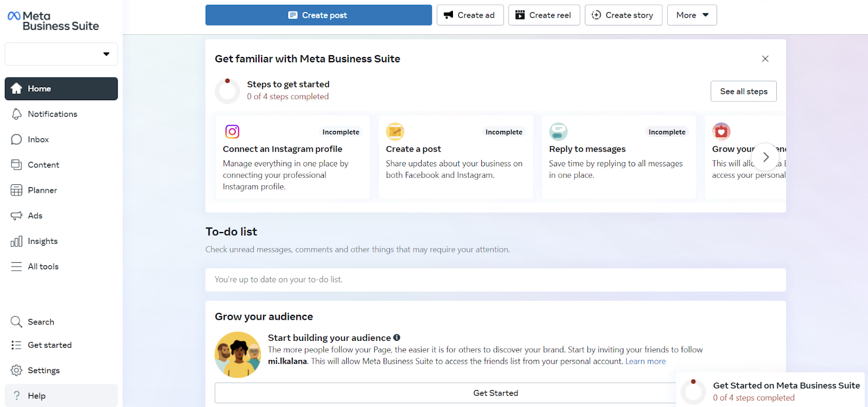868x407 pixels.
Task: Click the Notifications bell icon
Action: tap(16, 114)
